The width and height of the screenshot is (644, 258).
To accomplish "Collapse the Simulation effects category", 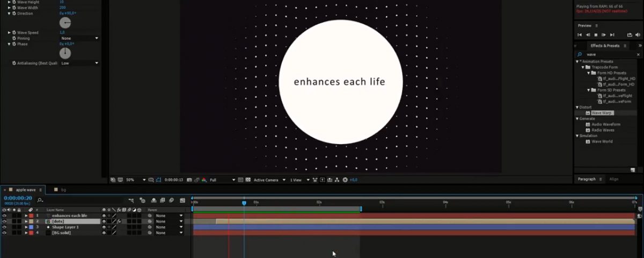I will tap(577, 135).
